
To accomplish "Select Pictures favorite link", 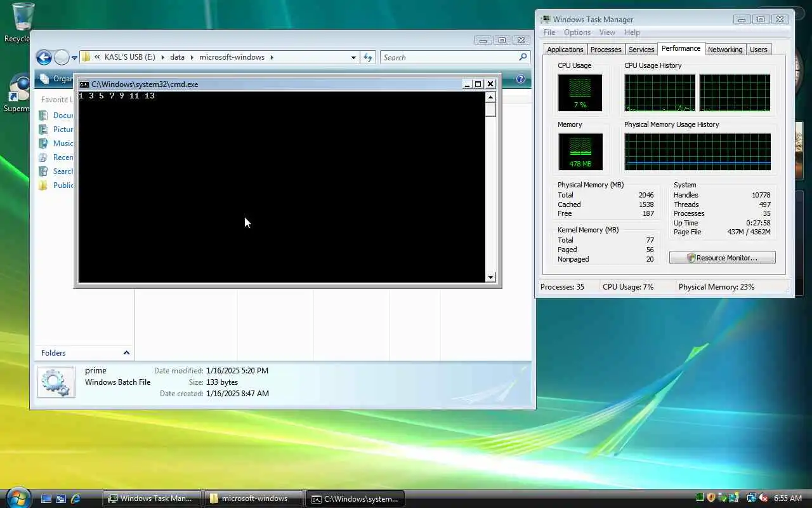I will pyautogui.click(x=63, y=130).
